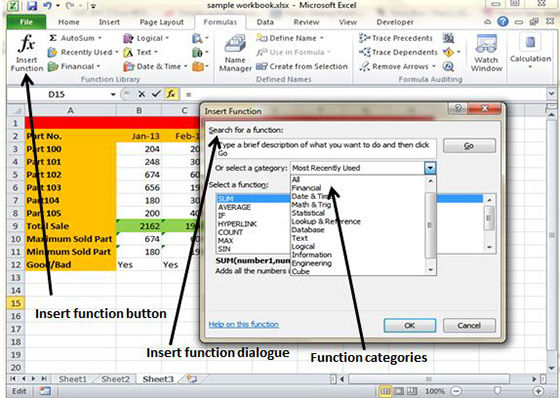Open Recently Used functions list
560x398 pixels.
coord(82,52)
